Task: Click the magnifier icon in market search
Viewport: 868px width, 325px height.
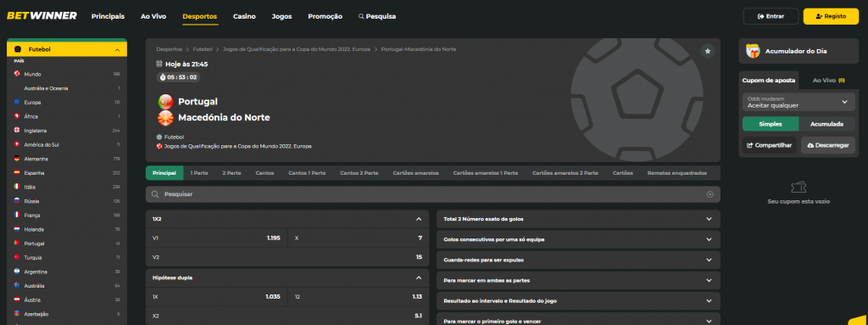Action: (155, 194)
